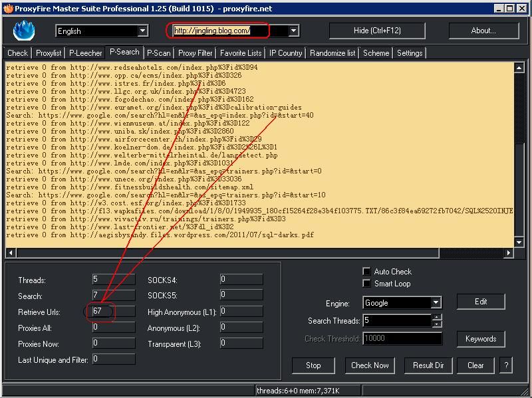Increase Search Threads with up arrow
The image size is (532, 398).
pos(438,318)
